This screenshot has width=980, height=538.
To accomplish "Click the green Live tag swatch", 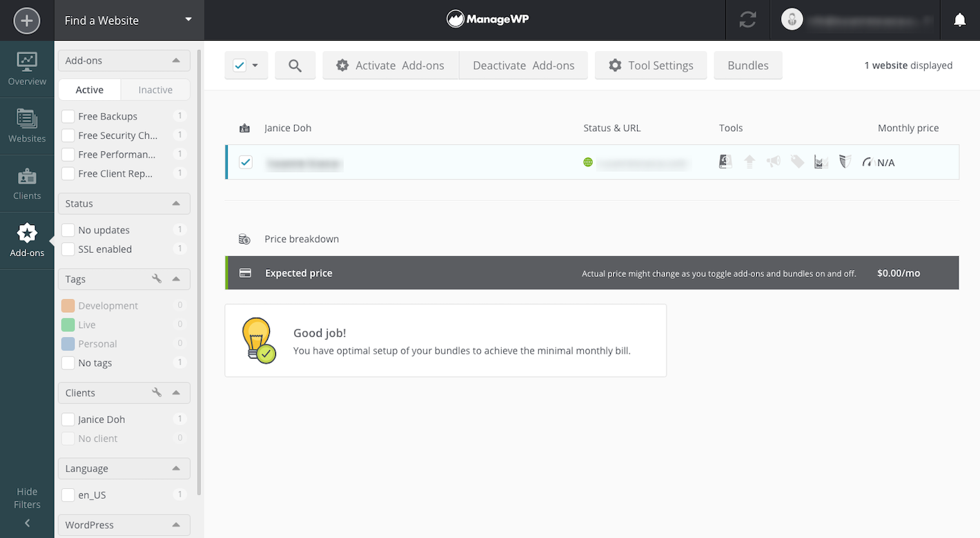I will 68,325.
